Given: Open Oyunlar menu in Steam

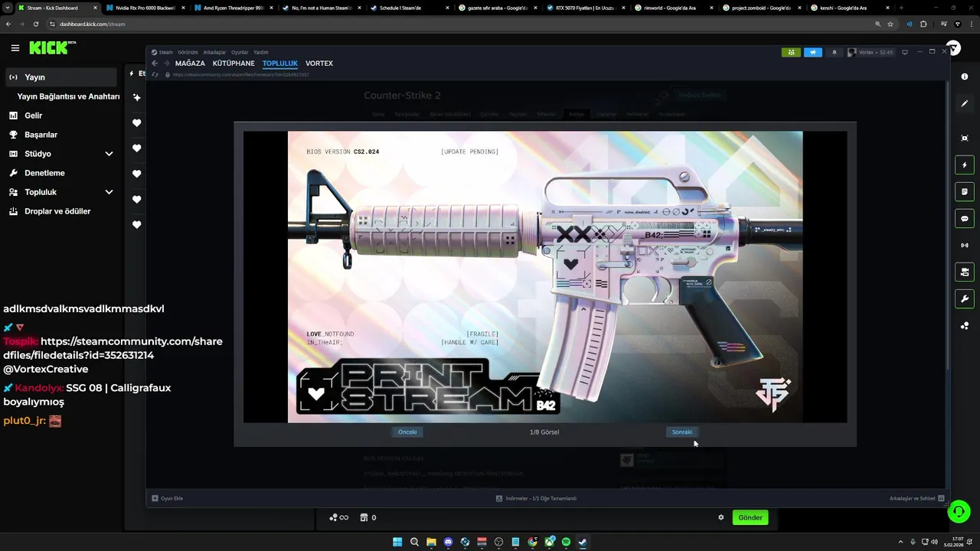Looking at the screenshot, I should coord(240,52).
